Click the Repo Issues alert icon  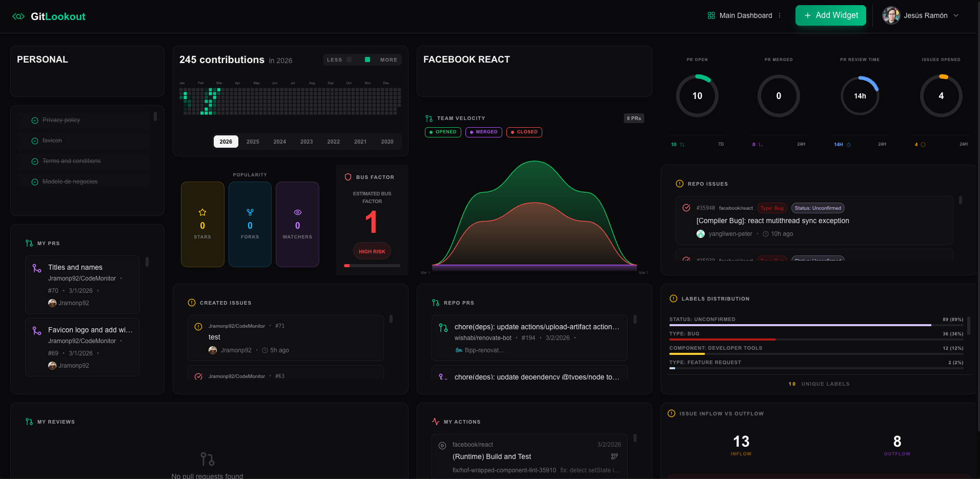click(x=680, y=184)
